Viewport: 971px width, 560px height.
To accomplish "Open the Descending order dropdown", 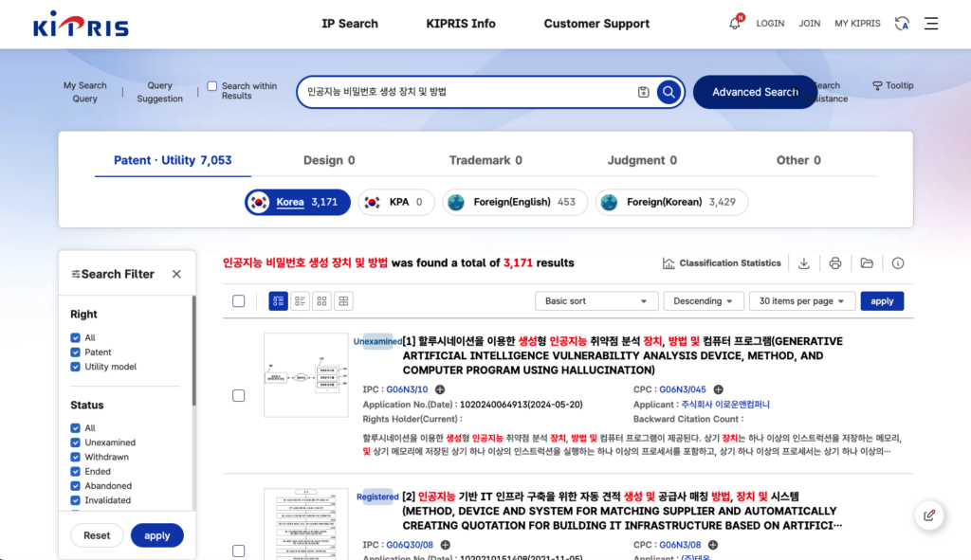I will pyautogui.click(x=703, y=301).
